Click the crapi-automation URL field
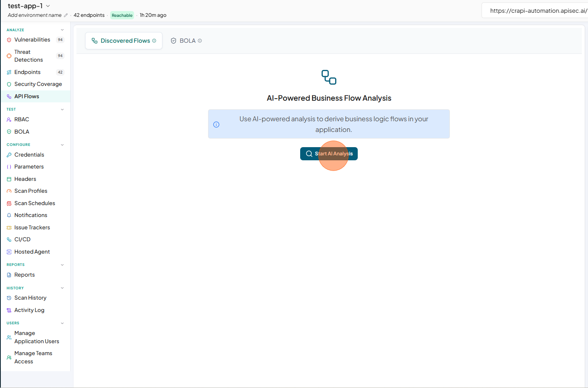The image size is (588, 388). 535,11
